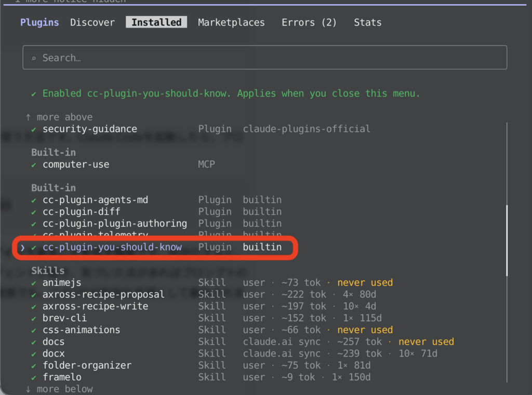This screenshot has height=395, width=532.
Task: Switch to the Discover tab
Action: pos(92,22)
